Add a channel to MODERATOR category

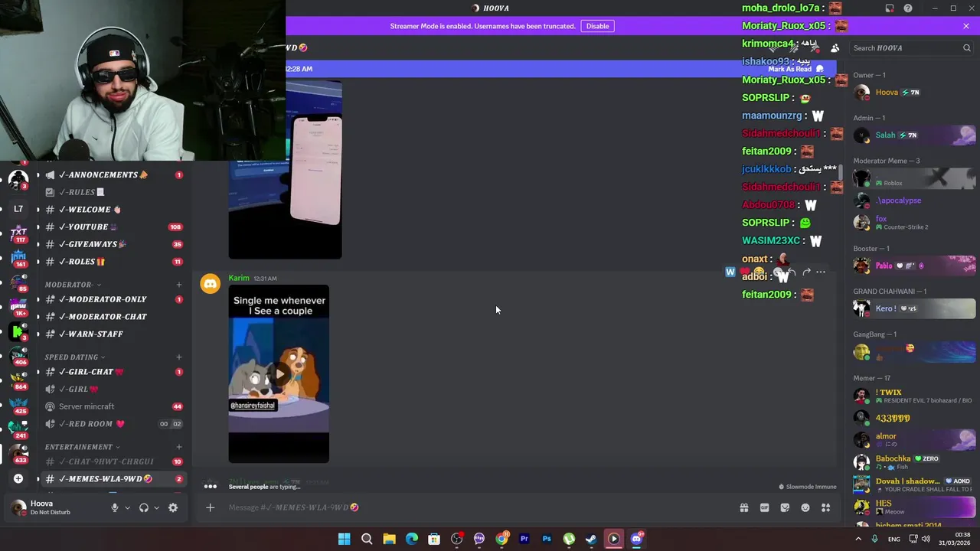179,285
